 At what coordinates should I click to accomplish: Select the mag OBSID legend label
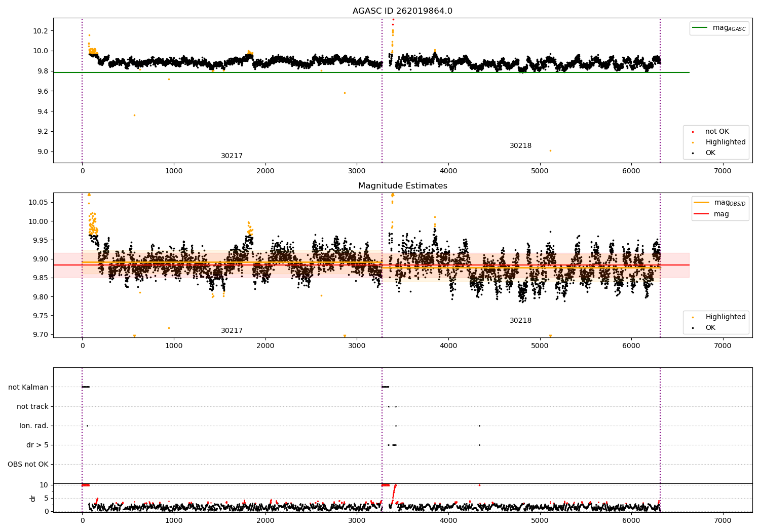point(730,203)
